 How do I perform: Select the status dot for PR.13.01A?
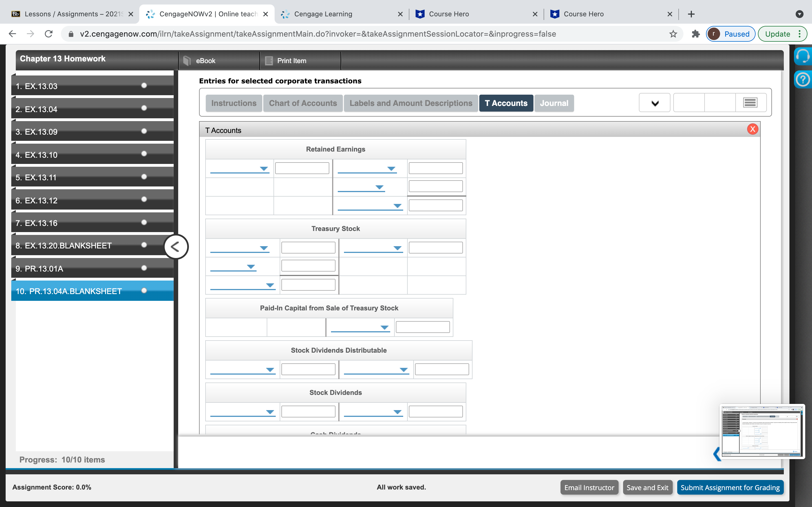pos(144,268)
